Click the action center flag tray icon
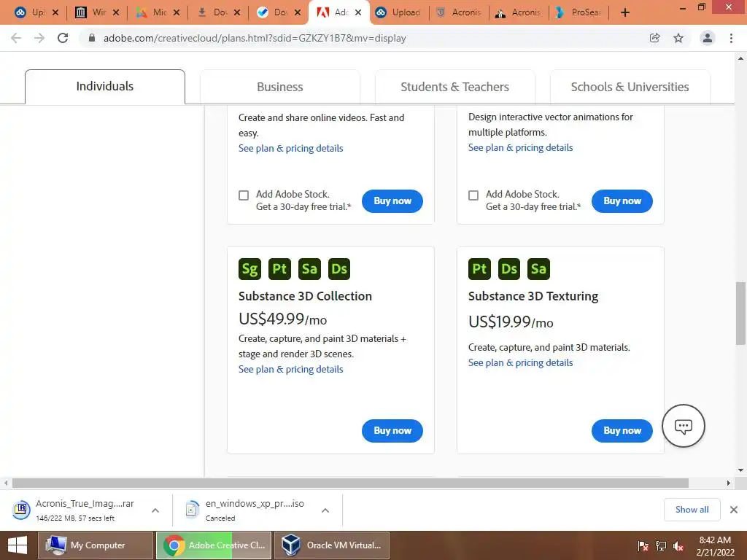 pyautogui.click(x=643, y=546)
